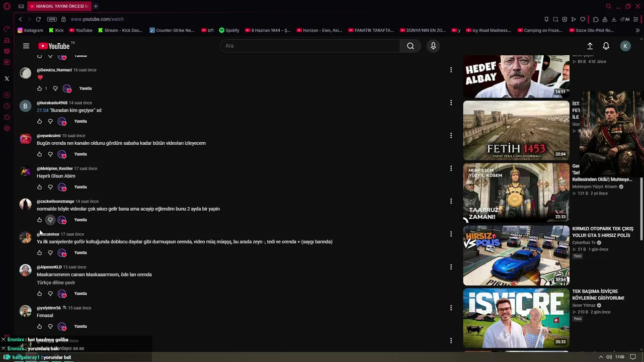Reload the page with refresh icon
This screenshot has height=362, width=644.
(38, 19)
